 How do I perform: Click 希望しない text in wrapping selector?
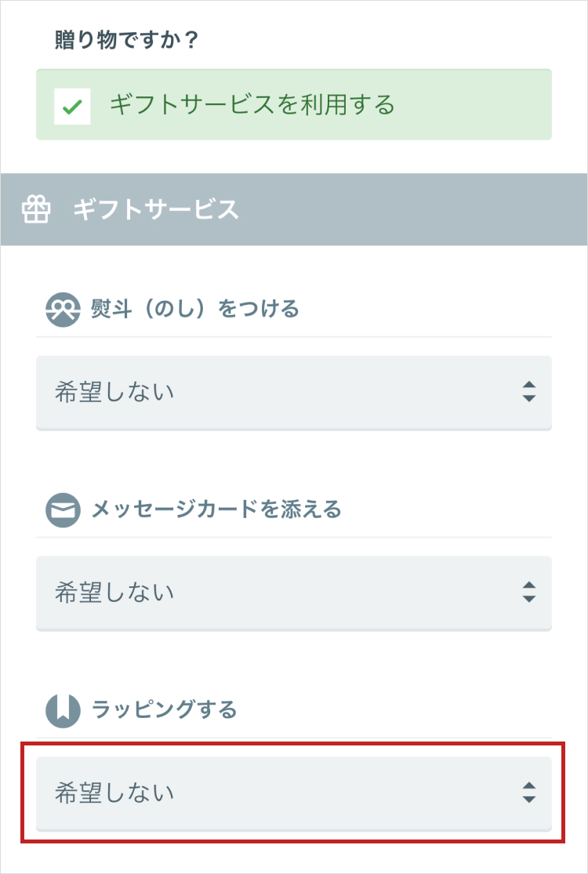[x=114, y=792]
